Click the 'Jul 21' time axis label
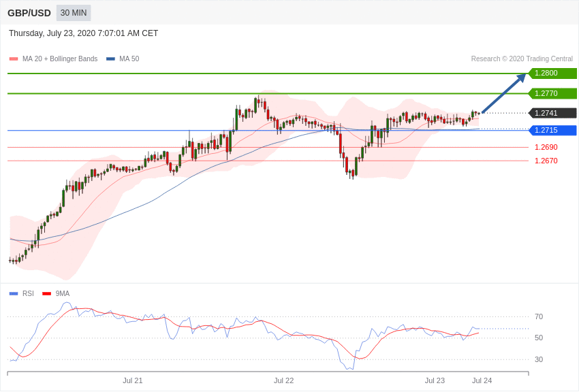This screenshot has width=579, height=392. coord(133,380)
